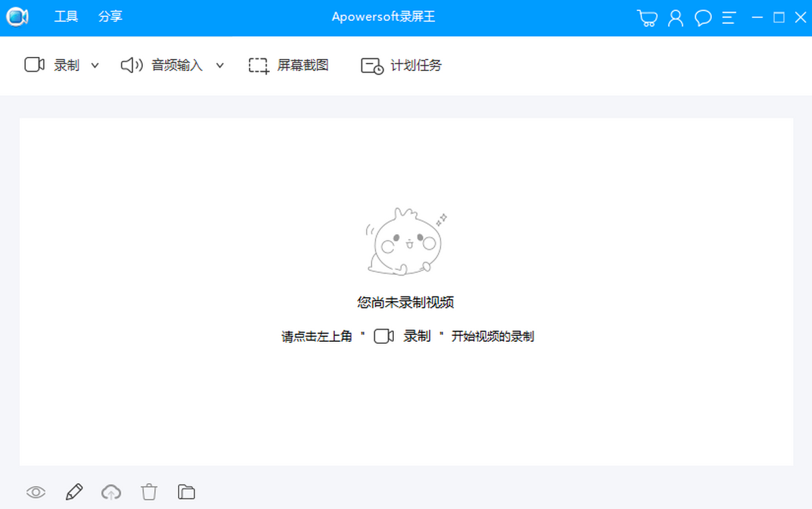812x509 pixels.
Task: Click the trash delete icon
Action: tap(149, 492)
